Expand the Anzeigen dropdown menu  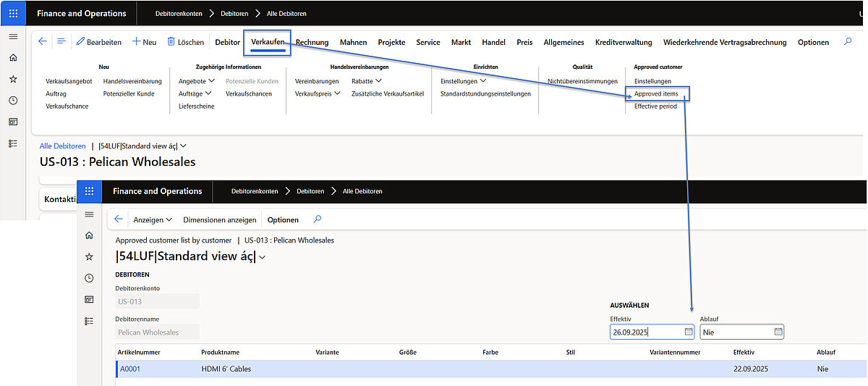click(x=153, y=219)
